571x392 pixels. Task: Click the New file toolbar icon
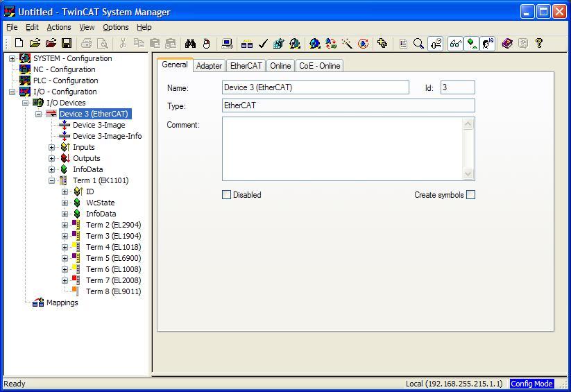click(x=19, y=43)
